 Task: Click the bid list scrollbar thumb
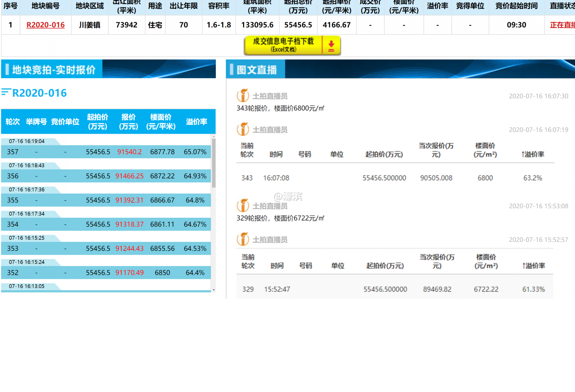[x=214, y=162]
